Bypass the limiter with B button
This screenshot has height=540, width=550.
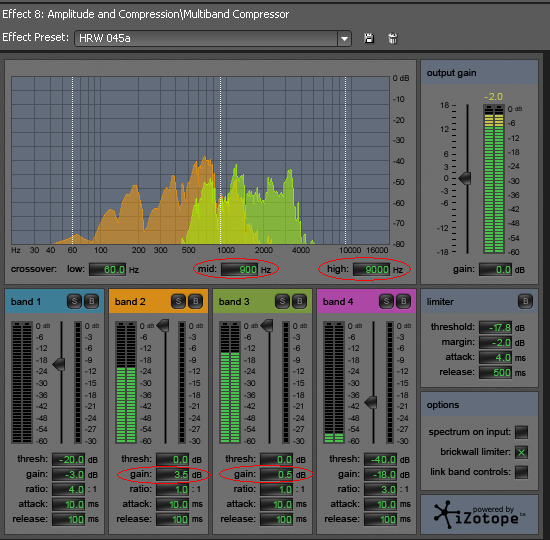pyautogui.click(x=525, y=301)
